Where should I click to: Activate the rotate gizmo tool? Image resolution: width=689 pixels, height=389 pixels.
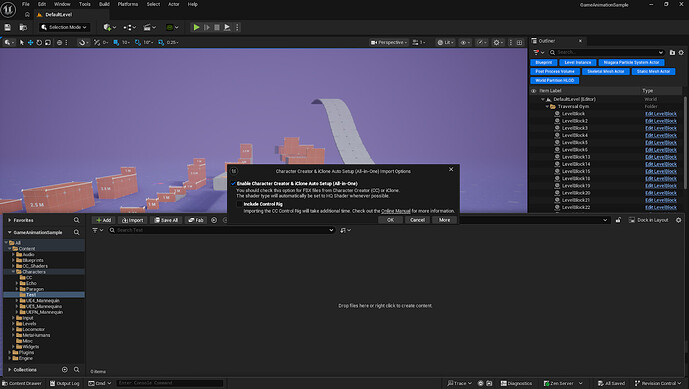[x=39, y=43]
